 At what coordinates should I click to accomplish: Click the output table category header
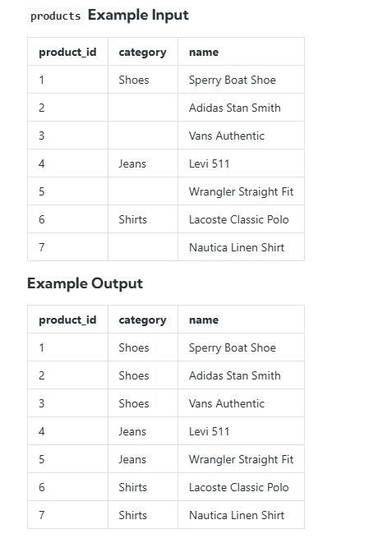point(142,320)
